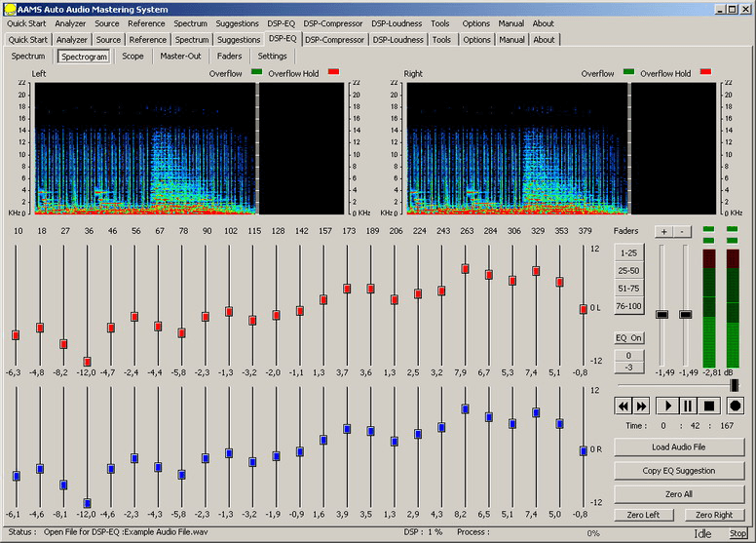Click the red left fader for band 10

16,335
